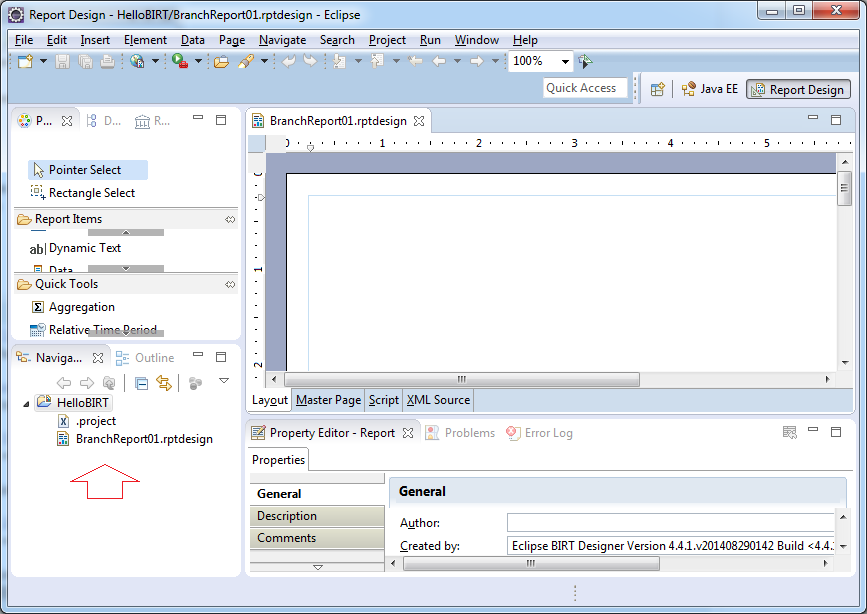
Task: Click the Back navigation arrow in main toolbar
Action: click(439, 61)
